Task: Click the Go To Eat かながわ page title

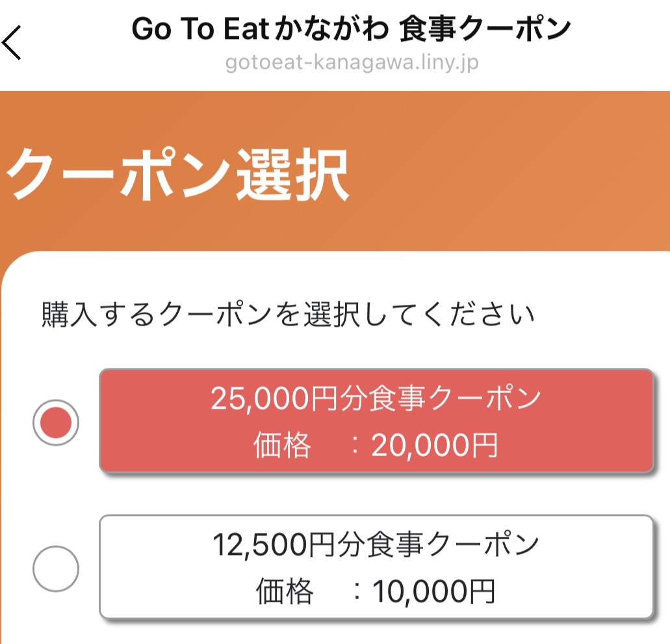Action: tap(351, 30)
